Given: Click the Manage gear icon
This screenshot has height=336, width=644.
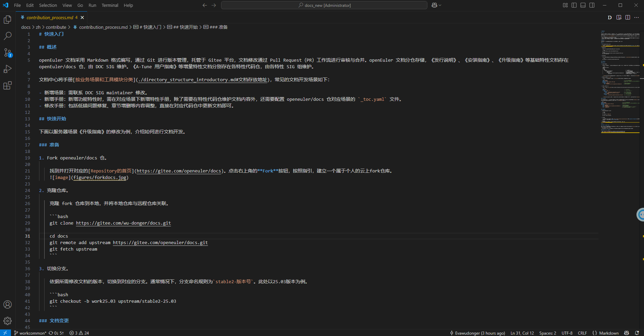Looking at the screenshot, I should pos(8,321).
